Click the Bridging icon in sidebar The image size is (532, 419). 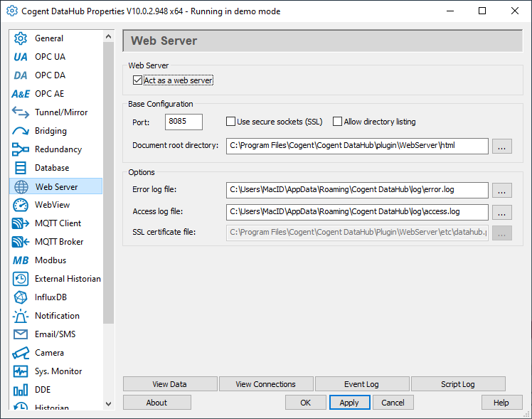tap(21, 131)
